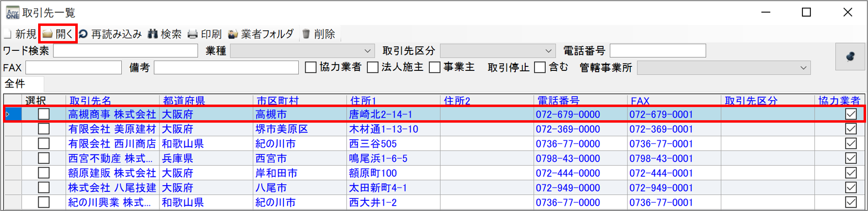Open selected record with 開く icon
The image size is (868, 211).
(48, 34)
